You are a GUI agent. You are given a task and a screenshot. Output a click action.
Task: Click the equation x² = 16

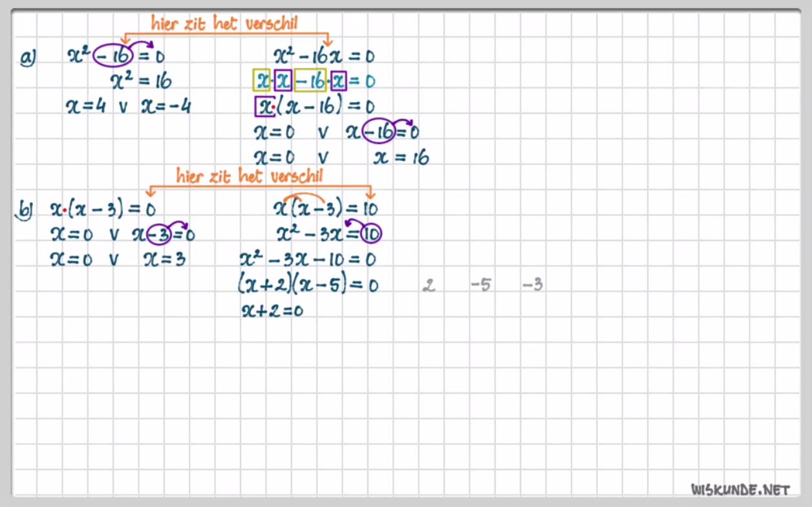point(141,81)
